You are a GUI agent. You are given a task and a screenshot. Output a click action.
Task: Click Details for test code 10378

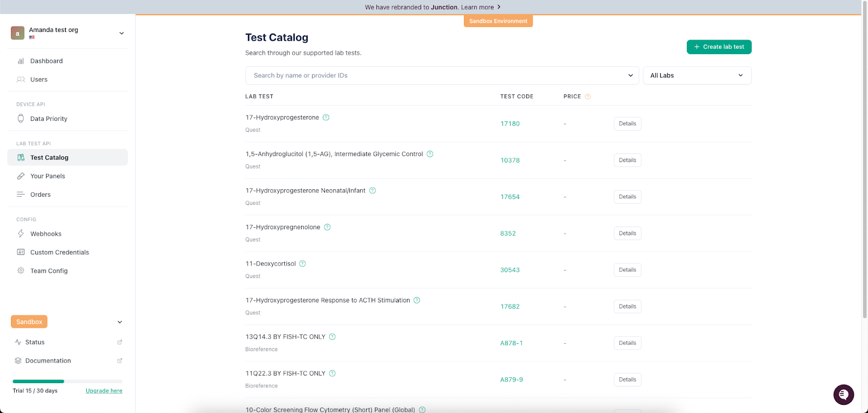pos(628,160)
